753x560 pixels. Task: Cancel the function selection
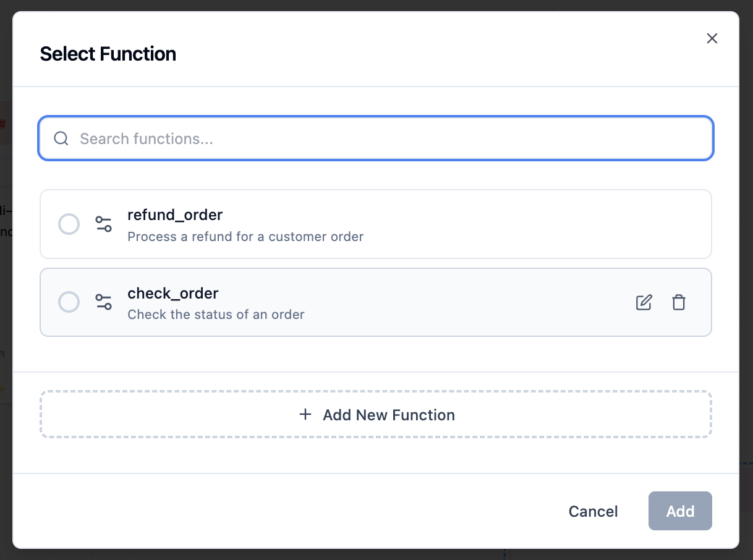pos(593,511)
